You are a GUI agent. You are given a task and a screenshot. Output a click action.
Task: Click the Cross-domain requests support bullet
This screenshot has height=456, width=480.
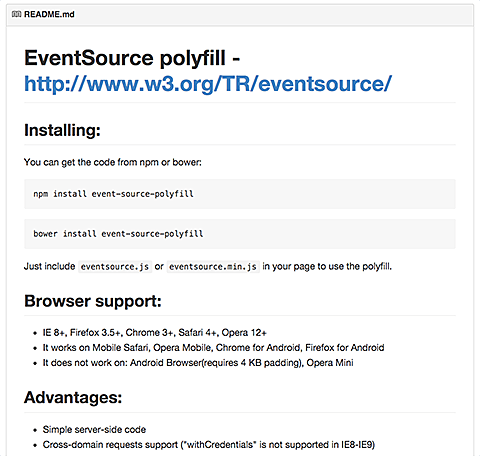[209, 445]
